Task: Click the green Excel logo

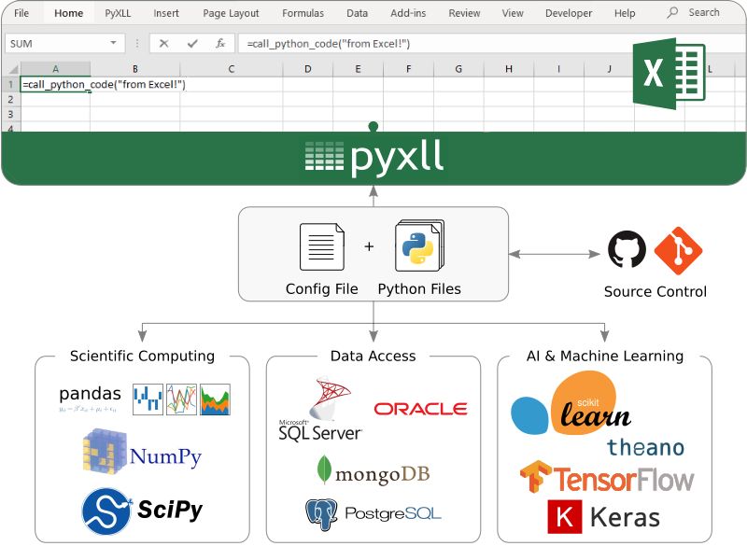Action: pyautogui.click(x=669, y=74)
